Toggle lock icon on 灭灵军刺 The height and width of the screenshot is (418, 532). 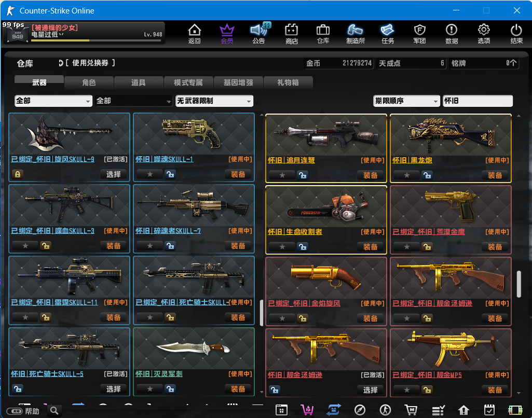coord(170,389)
